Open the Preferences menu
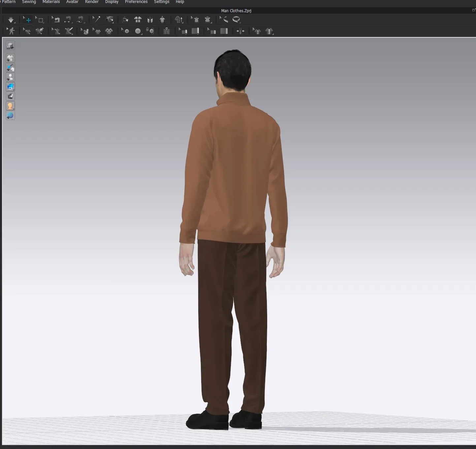Image resolution: width=476 pixels, height=449 pixels. [x=136, y=2]
